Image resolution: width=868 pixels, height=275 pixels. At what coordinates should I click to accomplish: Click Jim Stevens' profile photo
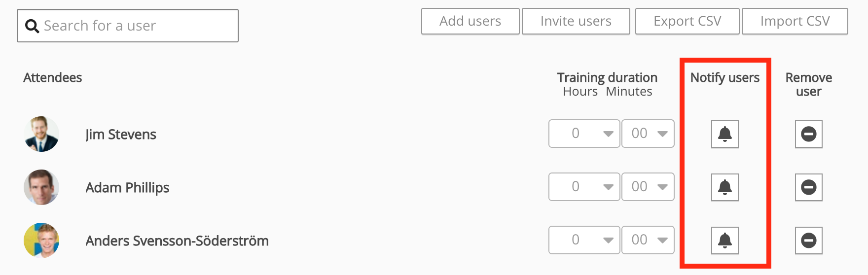coord(41,134)
